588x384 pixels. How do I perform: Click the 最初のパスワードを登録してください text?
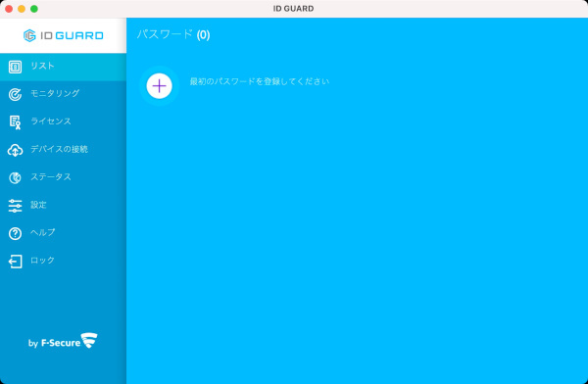coord(260,81)
